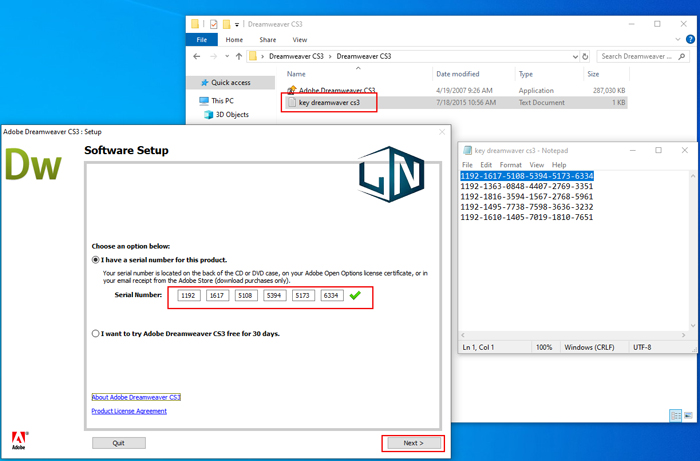The width and height of the screenshot is (700, 461).
Task: Open quick access toolbar customize dropdown
Action: pyautogui.click(x=237, y=24)
